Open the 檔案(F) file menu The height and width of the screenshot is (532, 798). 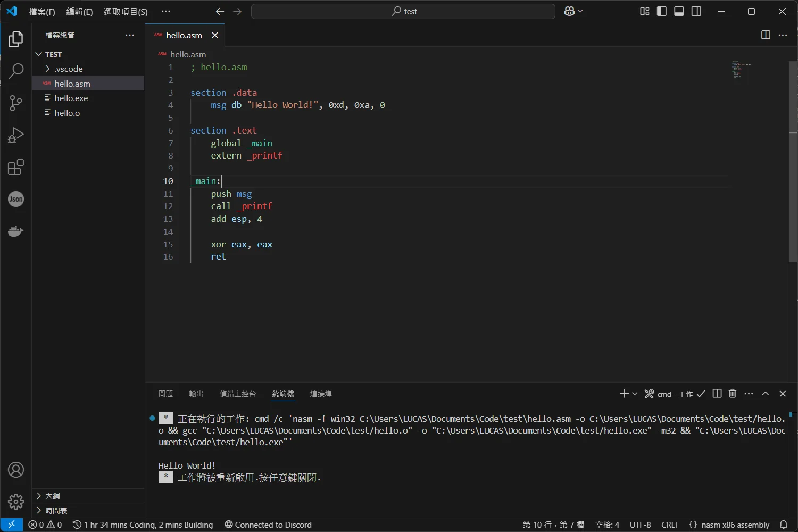[41, 12]
